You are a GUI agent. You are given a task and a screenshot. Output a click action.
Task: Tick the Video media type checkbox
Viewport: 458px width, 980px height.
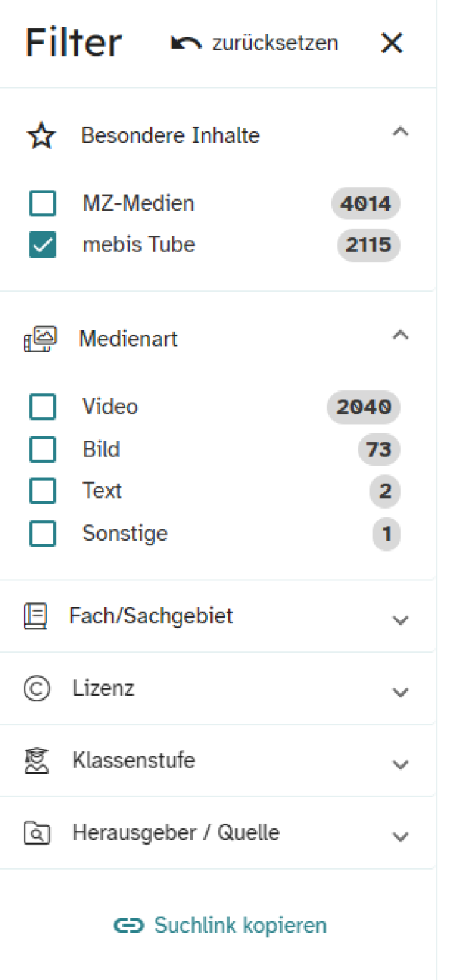click(43, 408)
